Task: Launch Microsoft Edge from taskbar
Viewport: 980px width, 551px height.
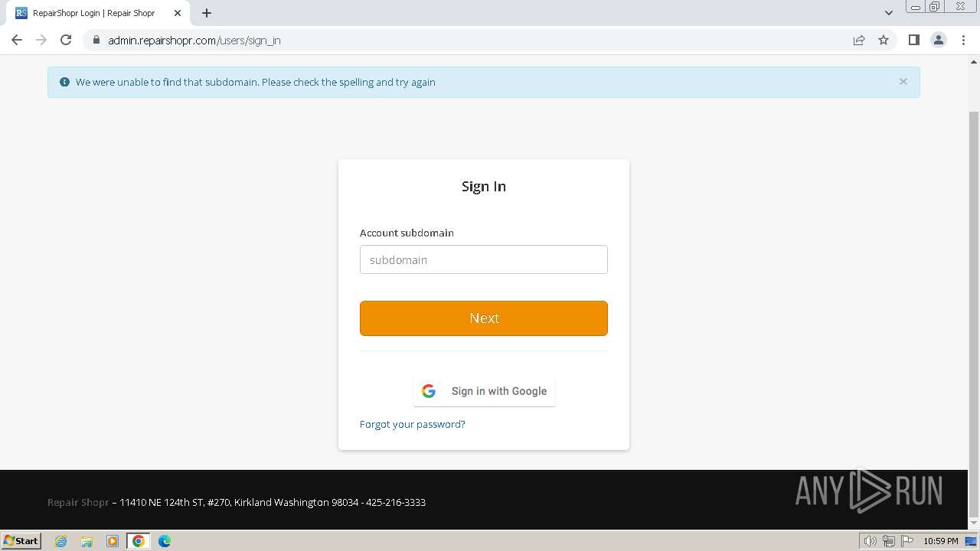Action: 165,541
